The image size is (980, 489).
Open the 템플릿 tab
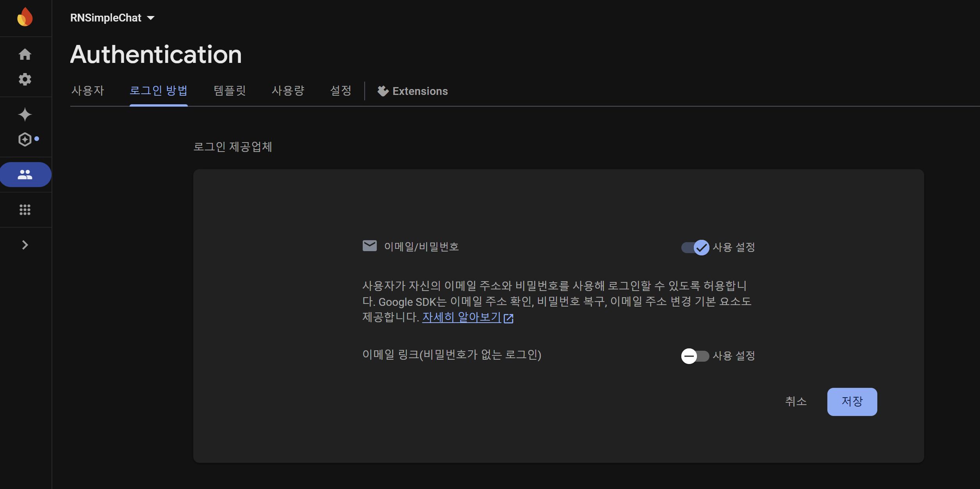point(230,91)
